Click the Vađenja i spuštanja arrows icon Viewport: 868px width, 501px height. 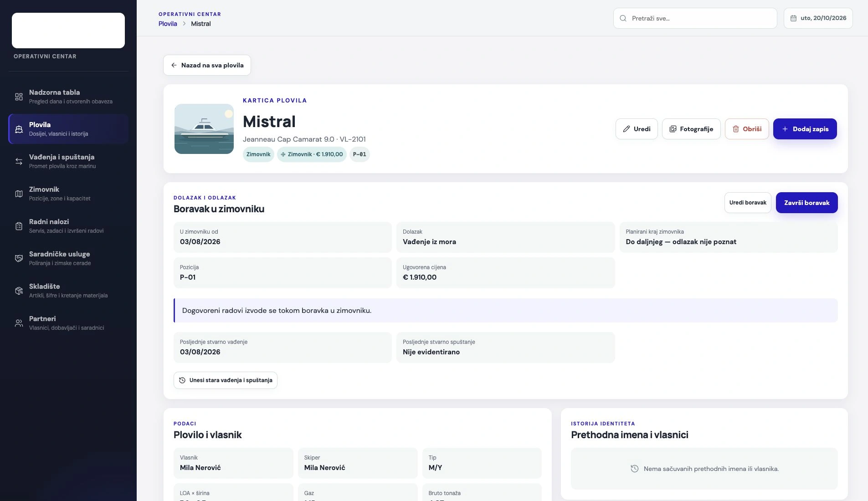19,161
